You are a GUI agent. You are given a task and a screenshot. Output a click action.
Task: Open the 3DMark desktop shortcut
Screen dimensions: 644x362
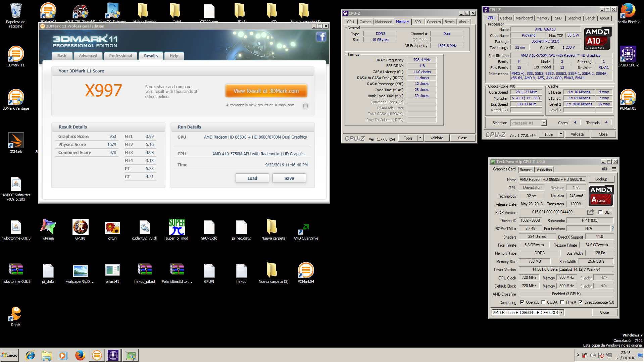tap(16, 143)
